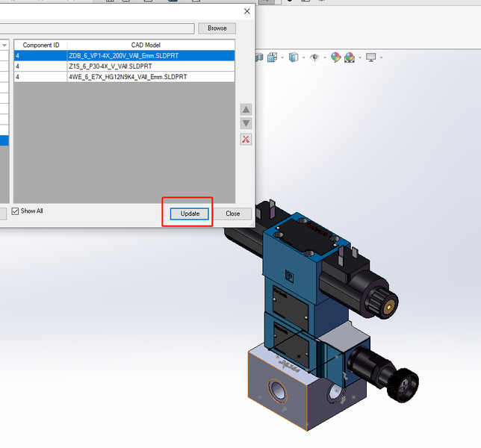Open the View Orientation icon
The image size is (481, 448).
click(272, 57)
